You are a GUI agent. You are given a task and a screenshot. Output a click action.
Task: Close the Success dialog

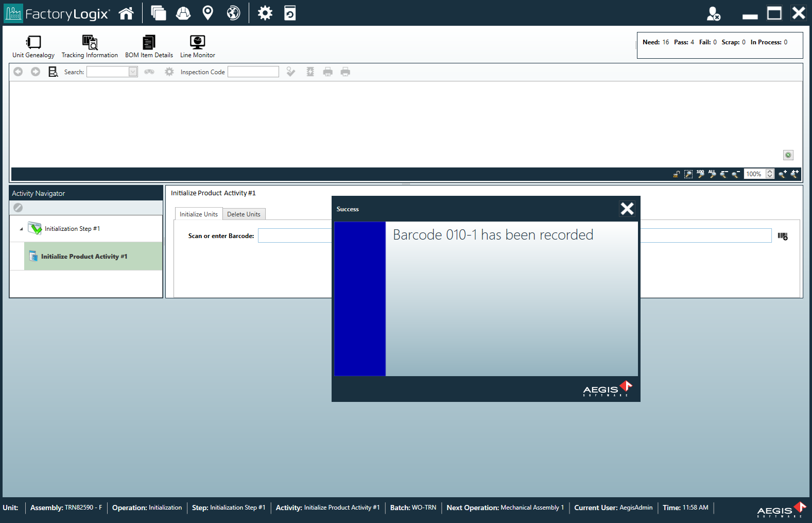click(627, 209)
